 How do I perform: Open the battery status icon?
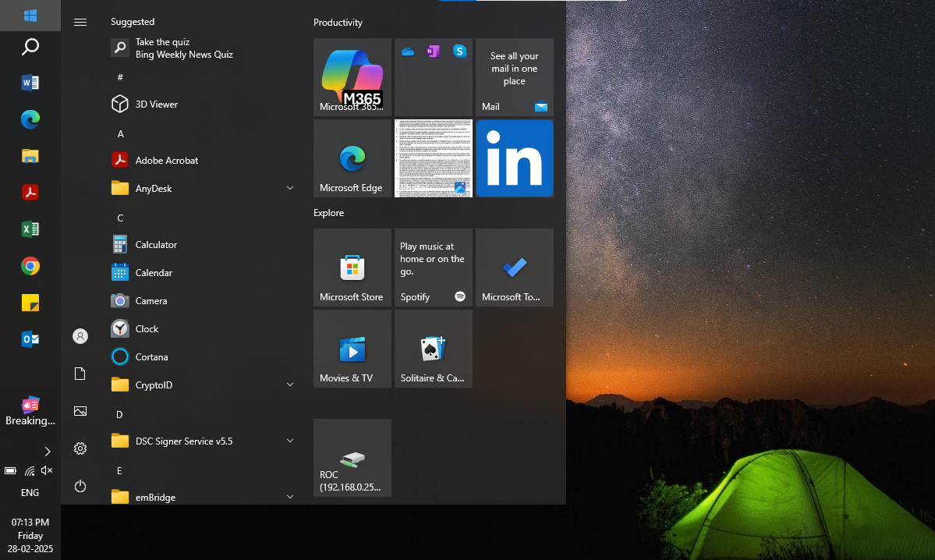[10, 470]
